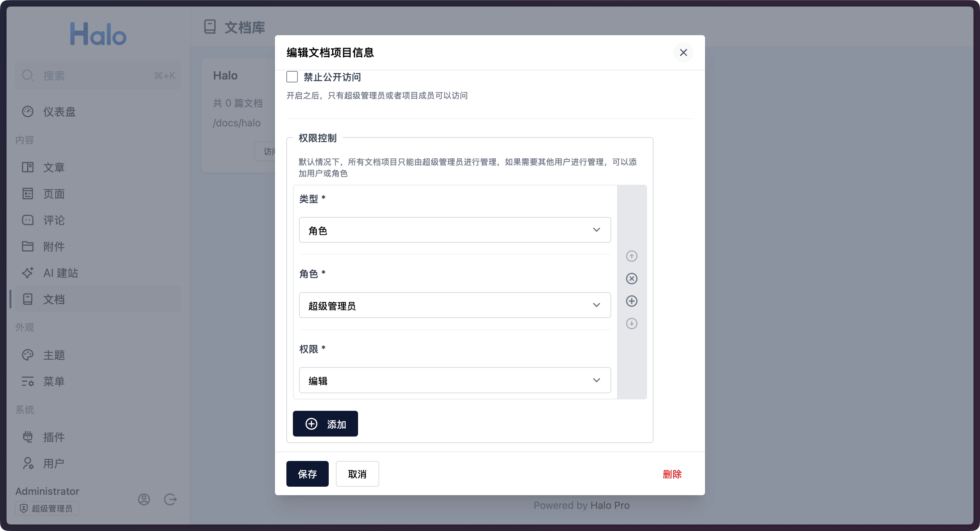
Task: Select AI 建站 in the sidebar
Action: pyautogui.click(x=61, y=273)
